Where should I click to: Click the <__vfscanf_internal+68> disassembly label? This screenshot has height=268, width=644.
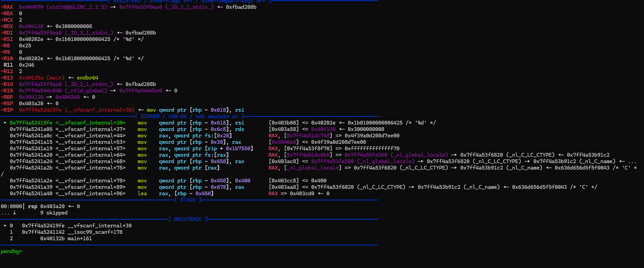coord(90,161)
